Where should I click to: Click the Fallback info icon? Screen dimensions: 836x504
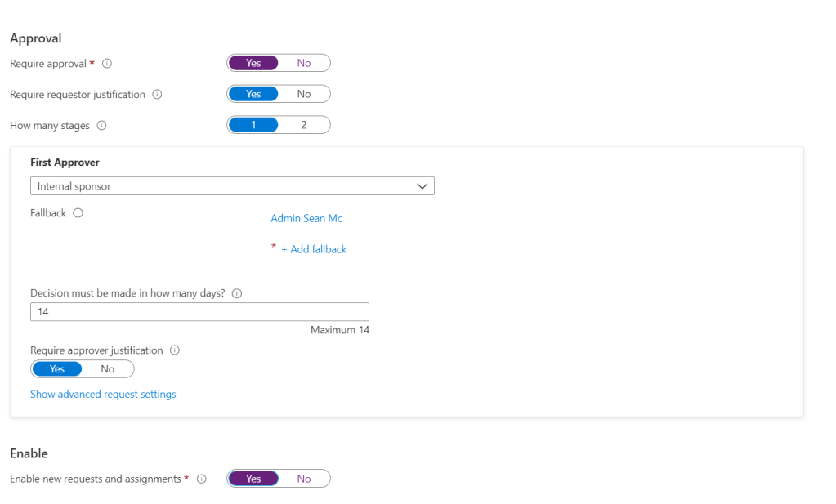point(78,213)
